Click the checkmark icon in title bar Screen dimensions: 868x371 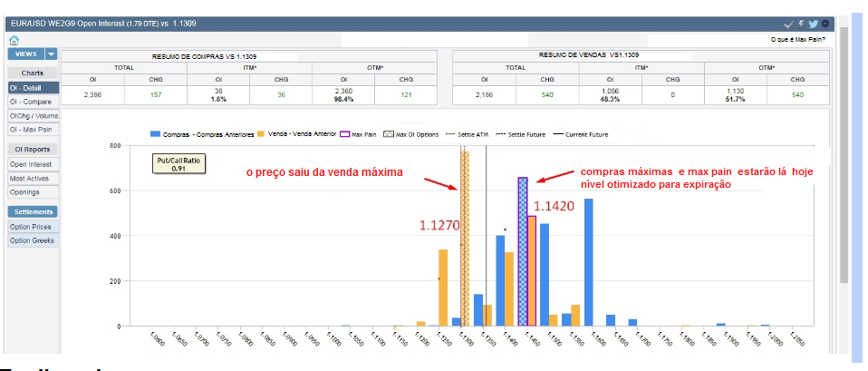click(789, 24)
